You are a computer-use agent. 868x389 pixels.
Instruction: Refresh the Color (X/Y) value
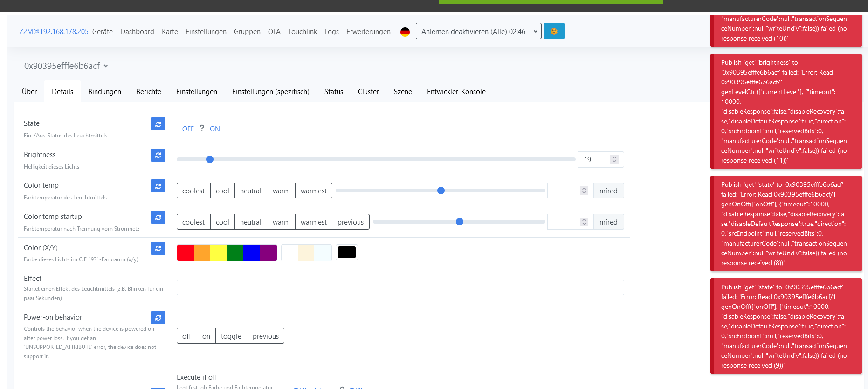click(x=158, y=248)
